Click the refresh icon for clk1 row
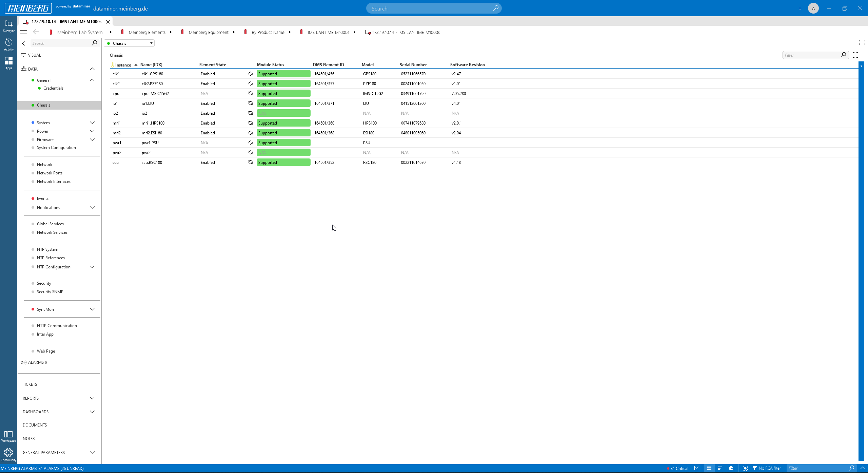The height and width of the screenshot is (473, 868). pos(251,74)
